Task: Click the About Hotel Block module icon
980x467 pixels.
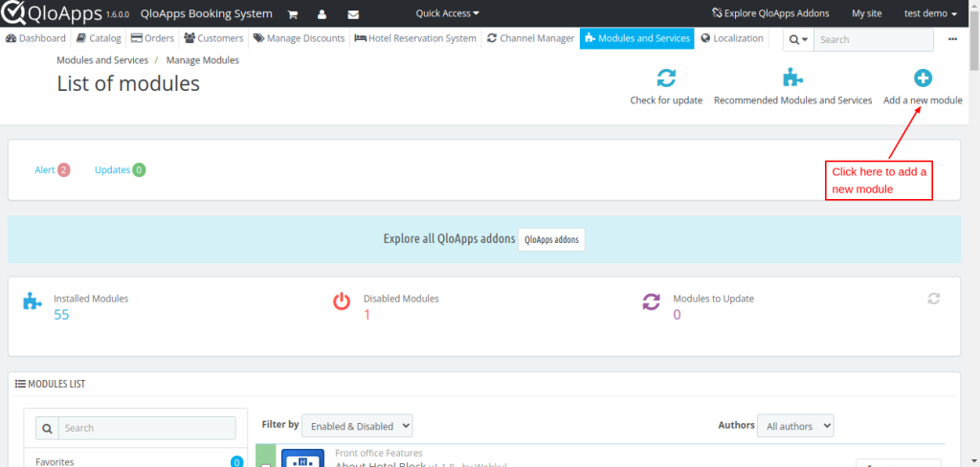Action: pos(302,458)
